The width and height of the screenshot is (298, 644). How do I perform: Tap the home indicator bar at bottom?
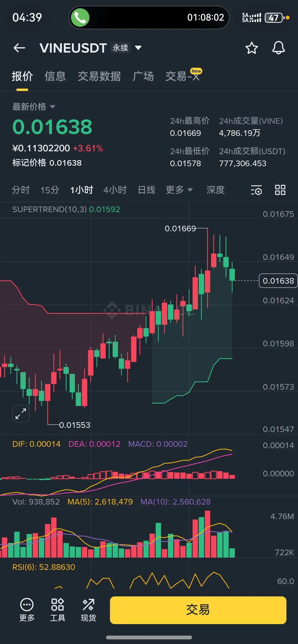149,637
